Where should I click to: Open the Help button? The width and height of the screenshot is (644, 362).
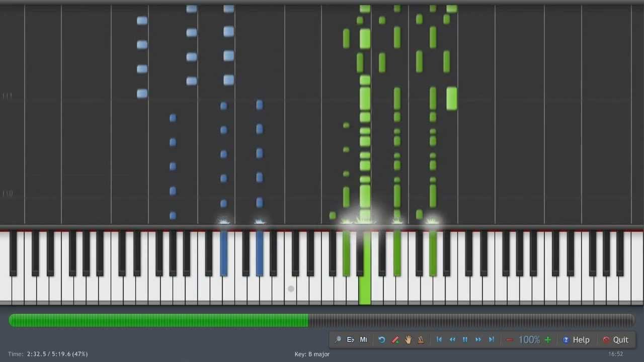tap(576, 340)
